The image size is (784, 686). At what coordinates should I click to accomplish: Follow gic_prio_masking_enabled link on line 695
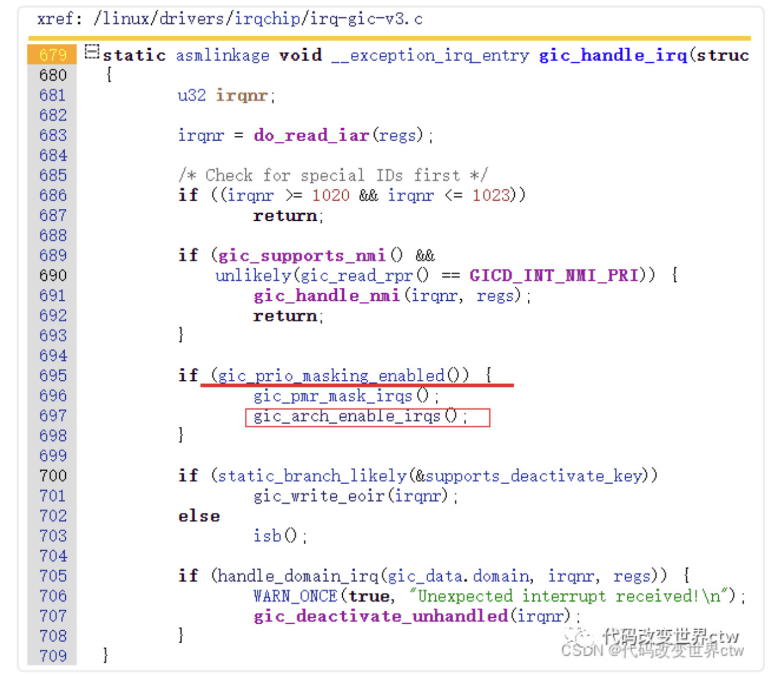pyautogui.click(x=331, y=376)
